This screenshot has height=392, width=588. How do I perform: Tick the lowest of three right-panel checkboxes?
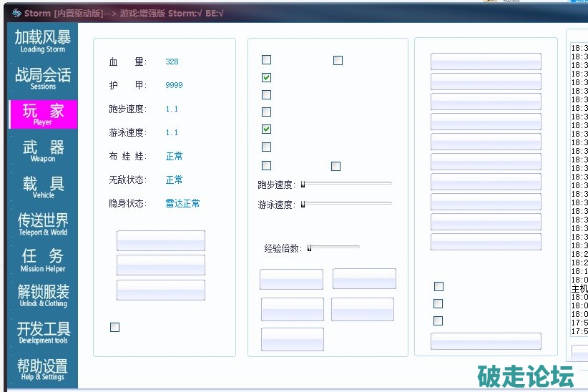click(438, 320)
